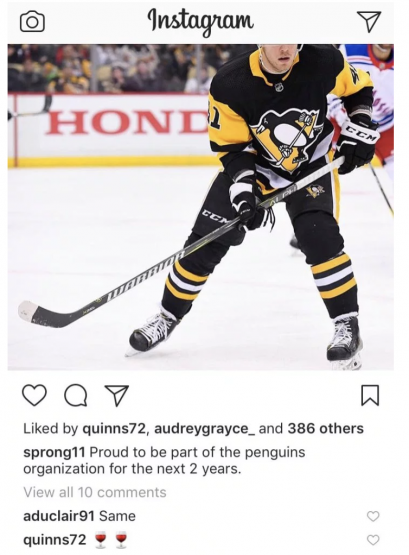Screen dimensions: 409x555
Task: Save post with the bookmark icon
Action: (x=370, y=395)
